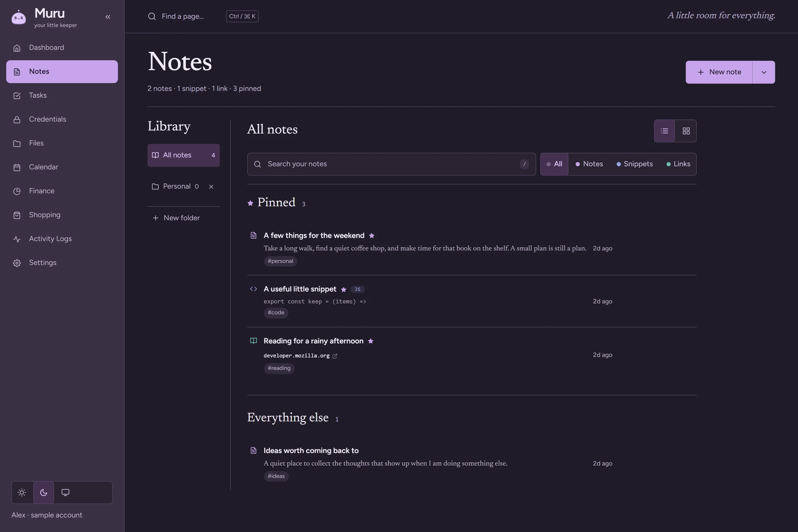
Task: Unpin 'A few things for the weekend' star
Action: (371, 236)
